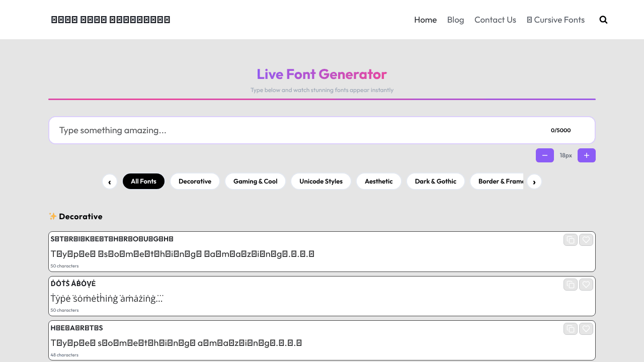
Task: Focus the 'Type something amazing' input
Action: click(x=322, y=130)
